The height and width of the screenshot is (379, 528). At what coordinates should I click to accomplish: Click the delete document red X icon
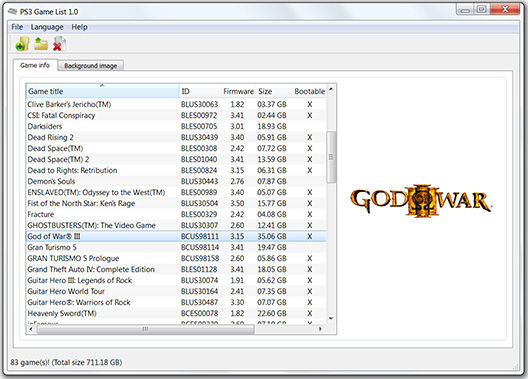[59, 44]
